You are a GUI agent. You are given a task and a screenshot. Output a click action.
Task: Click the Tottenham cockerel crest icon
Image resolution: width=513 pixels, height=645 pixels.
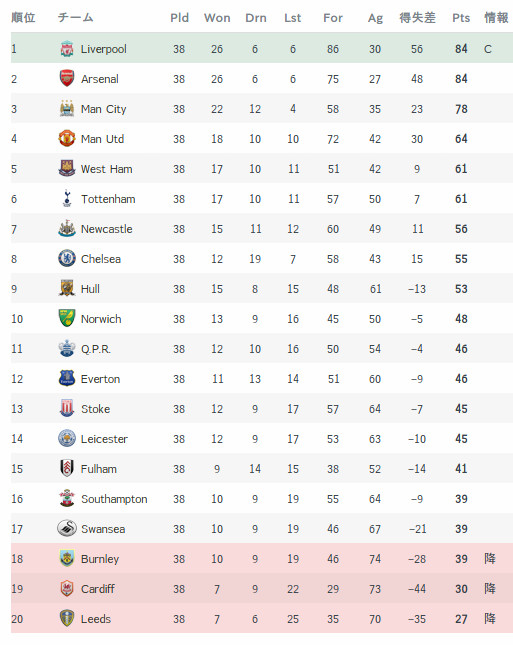67,199
